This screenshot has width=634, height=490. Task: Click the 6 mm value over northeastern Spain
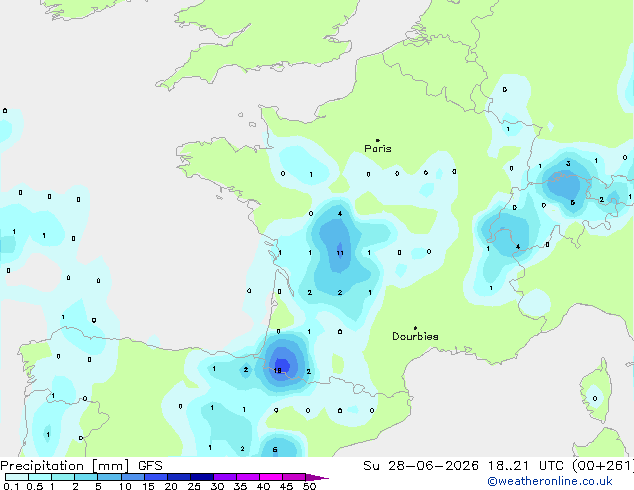(275, 450)
